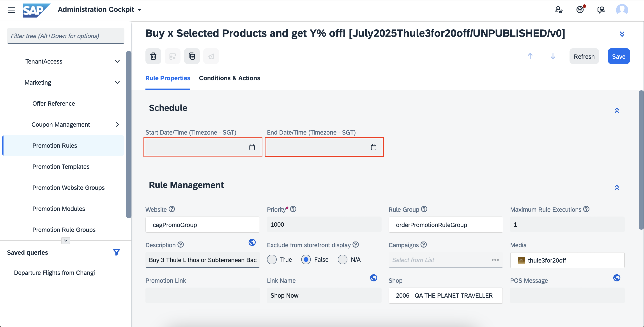
Task: Open the hamburger navigation menu
Action: click(x=11, y=10)
